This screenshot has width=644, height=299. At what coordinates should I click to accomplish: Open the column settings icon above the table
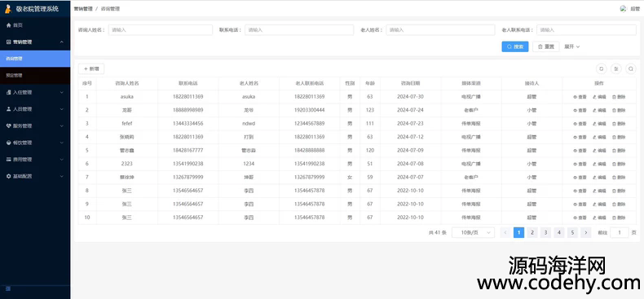[616, 69]
